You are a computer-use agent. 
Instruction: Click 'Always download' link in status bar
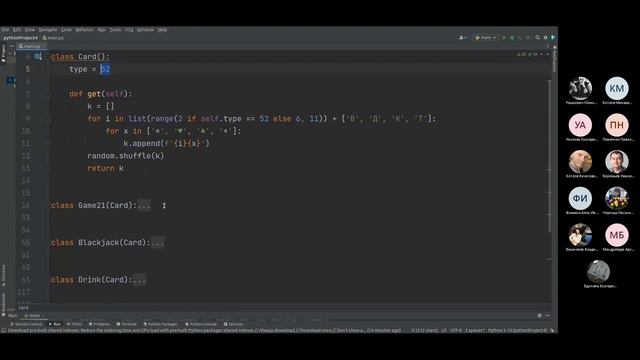pyautogui.click(x=277, y=330)
